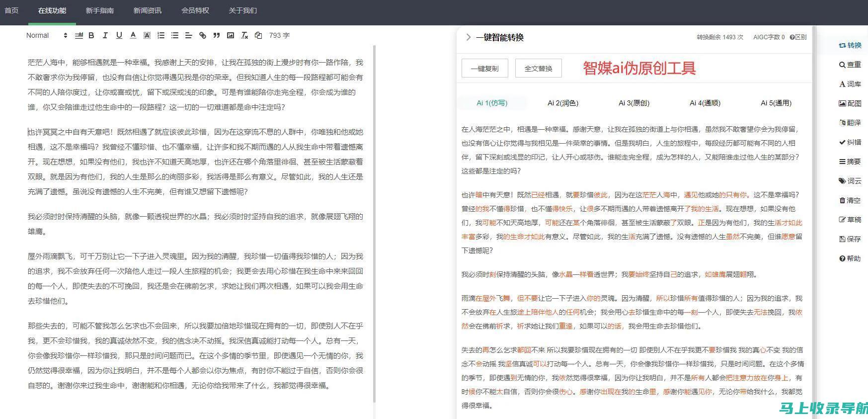Toggle italic formatting
The image size is (868, 419).
point(105,35)
